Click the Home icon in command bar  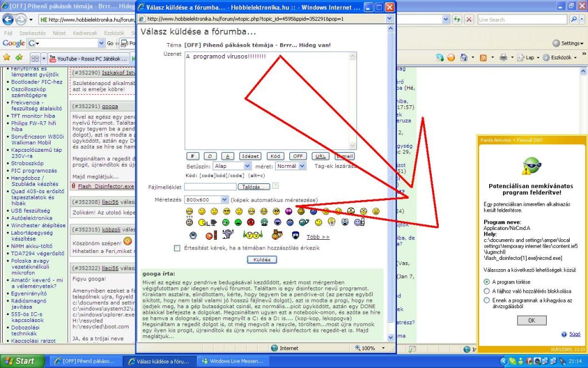click(x=464, y=57)
